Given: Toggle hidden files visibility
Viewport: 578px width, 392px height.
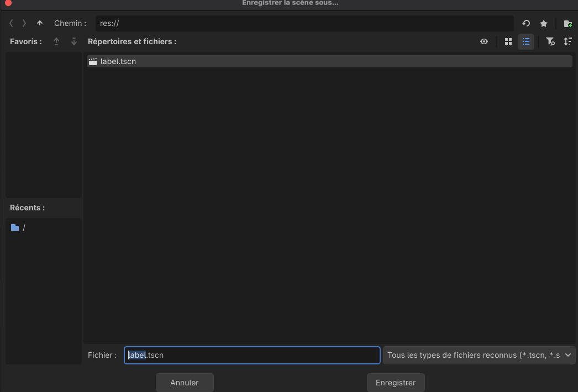Looking at the screenshot, I should 484,41.
